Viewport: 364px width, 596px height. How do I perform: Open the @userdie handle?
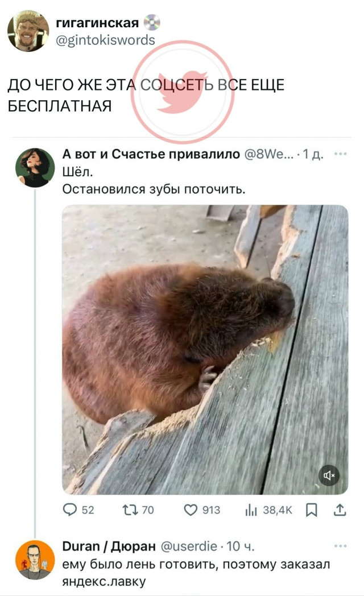click(189, 546)
